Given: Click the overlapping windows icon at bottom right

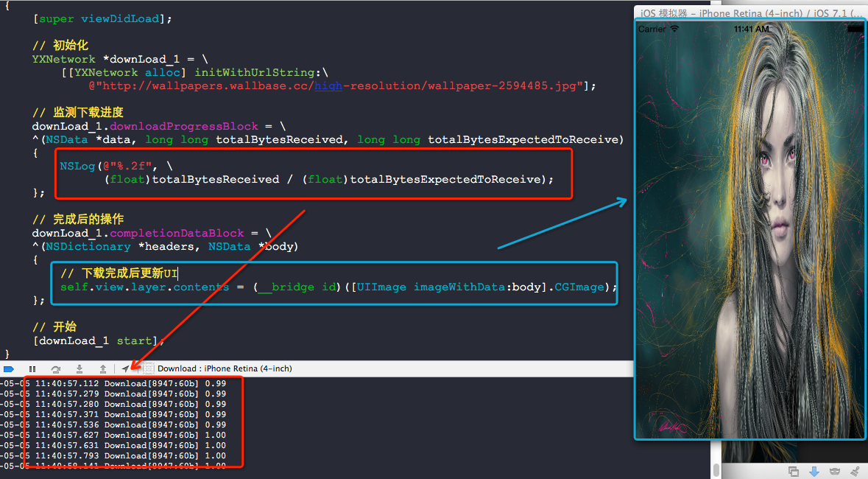Looking at the screenshot, I should [x=793, y=471].
